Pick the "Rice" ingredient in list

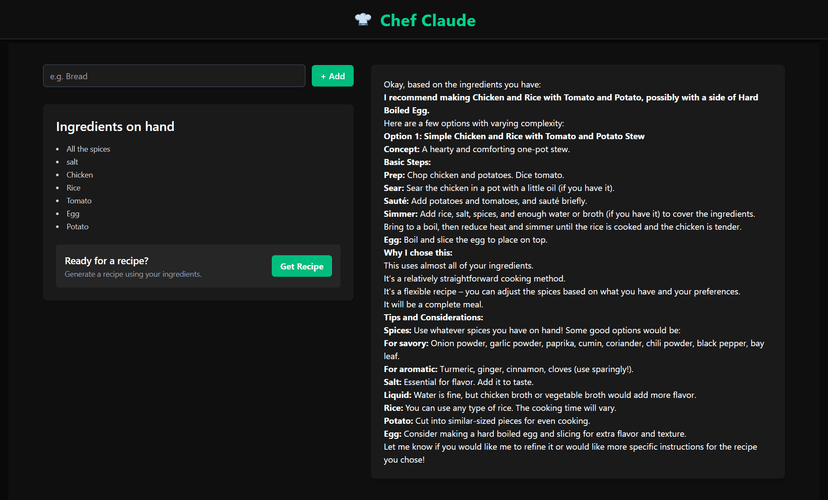pyautogui.click(x=74, y=188)
